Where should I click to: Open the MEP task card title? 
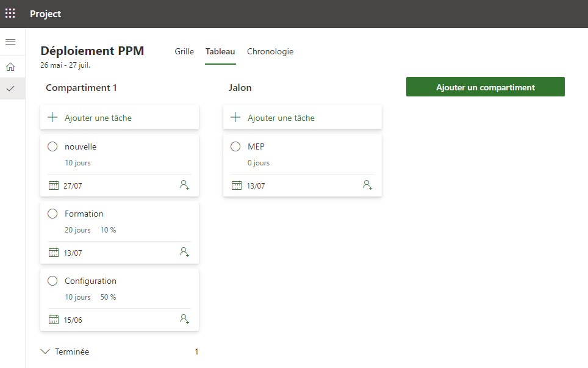click(x=256, y=146)
